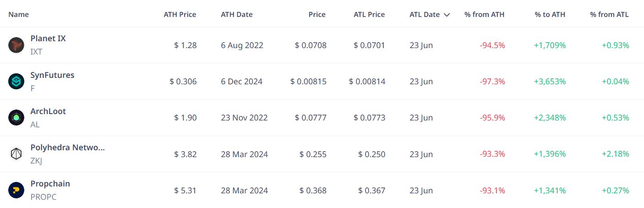Open the ArchLoot coin link
The height and width of the screenshot is (208, 644).
pyautogui.click(x=48, y=111)
